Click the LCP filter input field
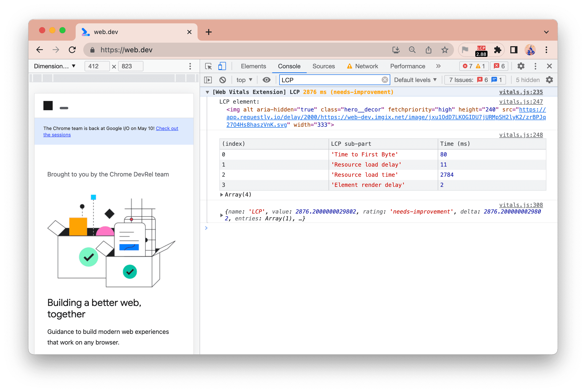This screenshot has width=586, height=392. click(333, 80)
